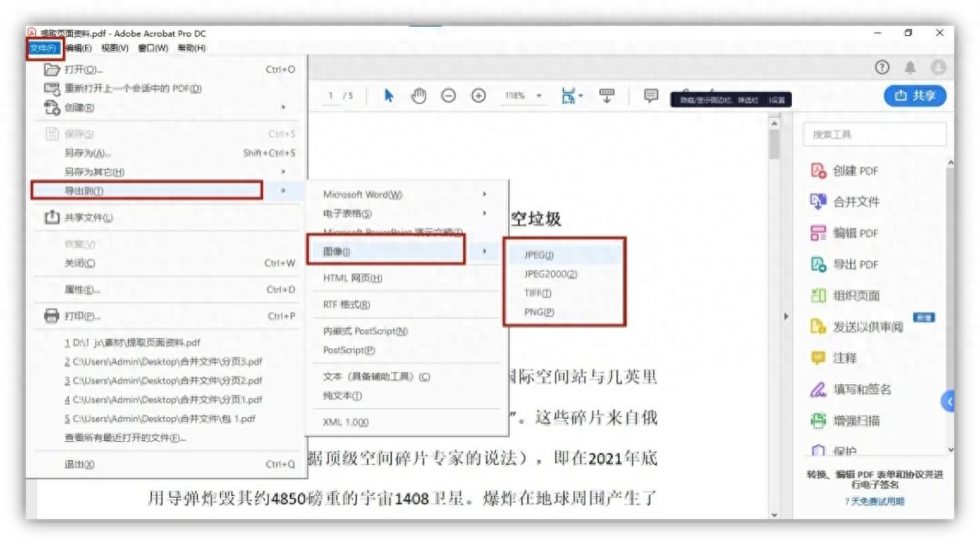Expand the 图像(I) submenu arrow

tap(484, 251)
